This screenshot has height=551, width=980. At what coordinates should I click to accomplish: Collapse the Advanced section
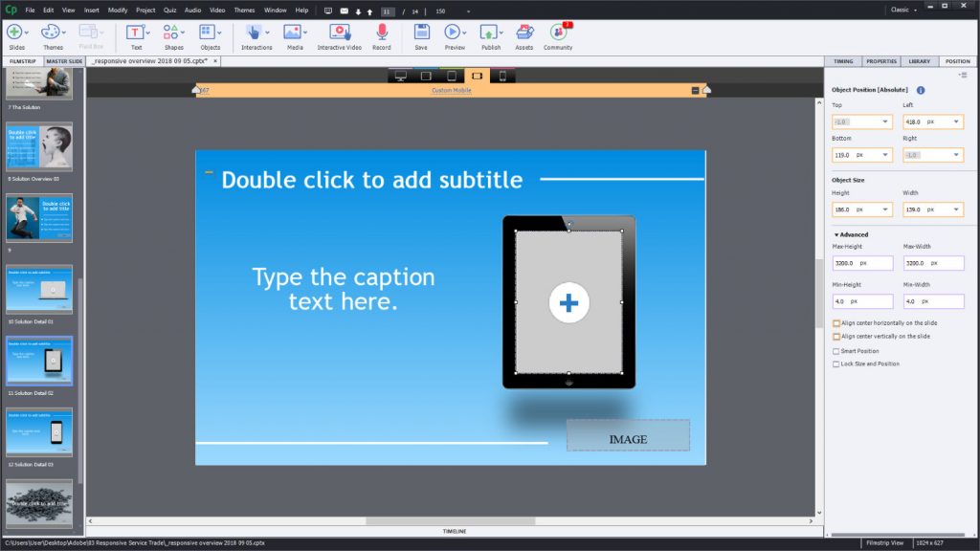coord(836,234)
